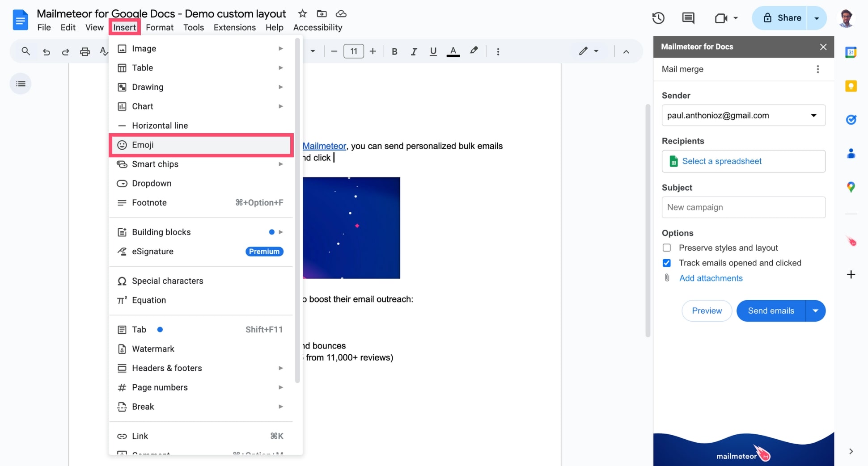
Task: Choose Horizontal line menu item
Action: (201, 126)
